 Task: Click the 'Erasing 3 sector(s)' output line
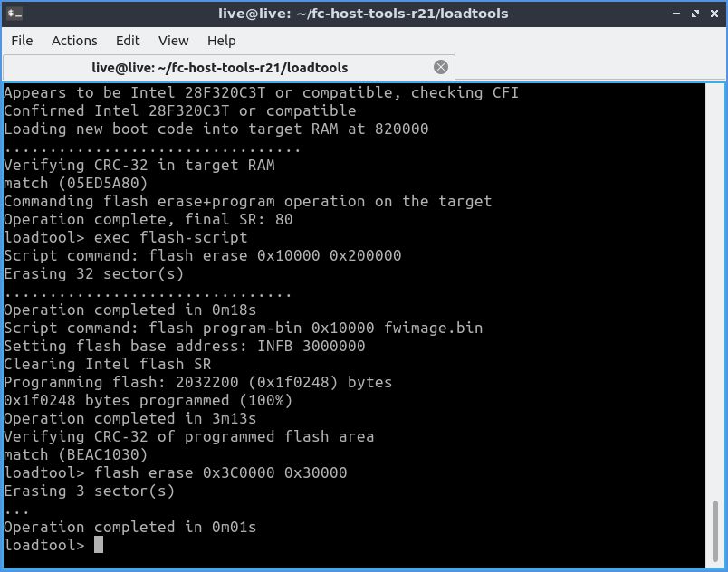[x=90, y=491]
